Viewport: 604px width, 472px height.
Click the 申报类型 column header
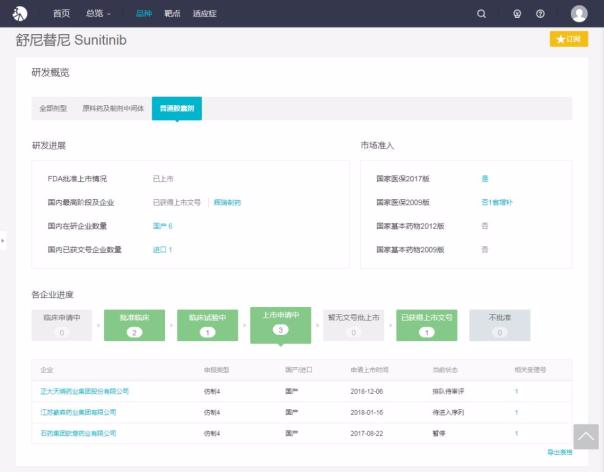tap(216, 370)
